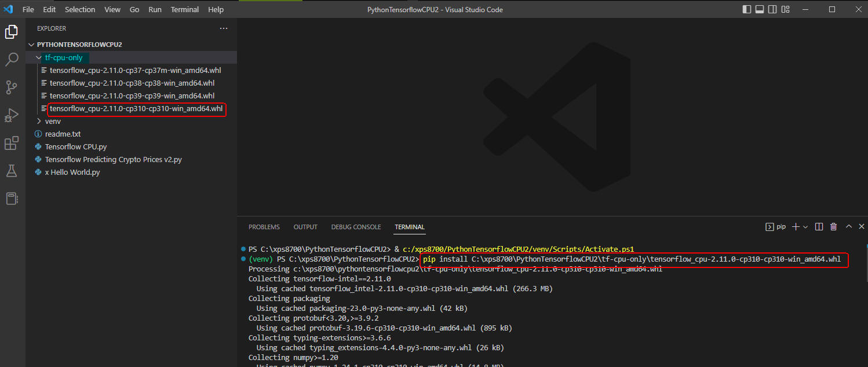Screen dimensions: 868x367
Task: Open the Go menu
Action: [x=134, y=9]
